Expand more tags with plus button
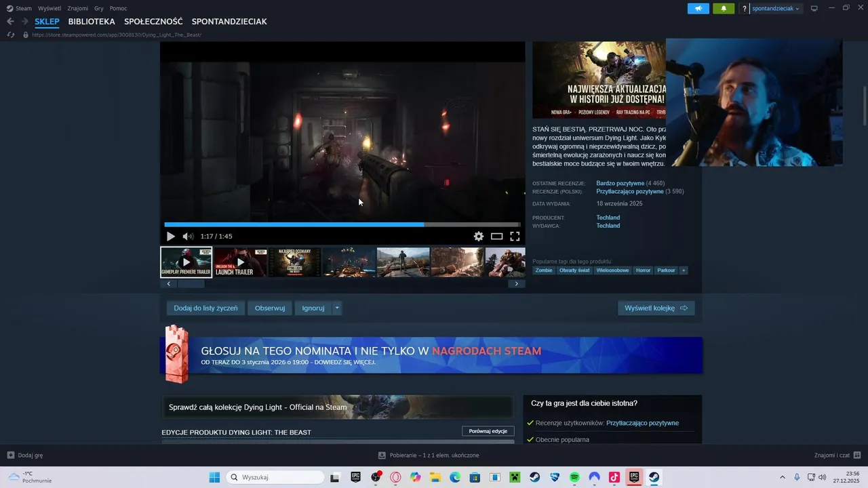 [684, 270]
